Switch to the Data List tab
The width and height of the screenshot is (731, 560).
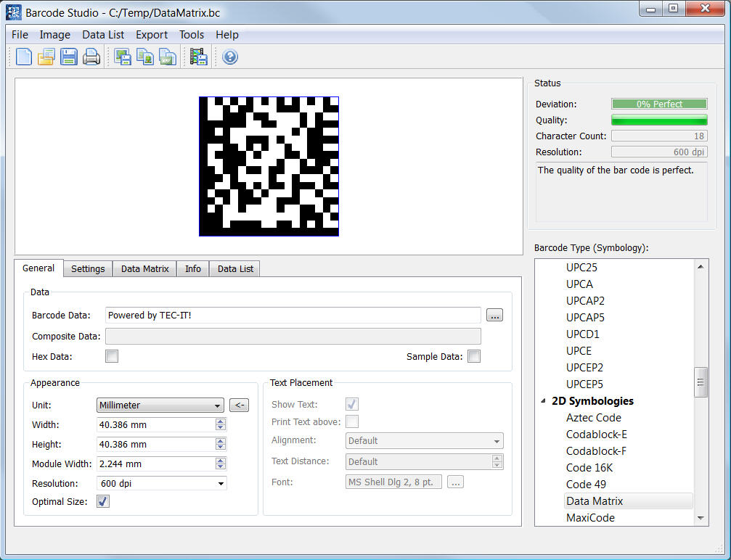(x=235, y=269)
